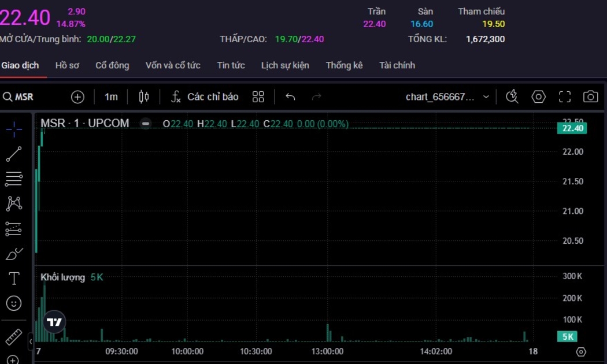607x364 pixels.
Task: Select the text annotation tool
Action: click(14, 278)
